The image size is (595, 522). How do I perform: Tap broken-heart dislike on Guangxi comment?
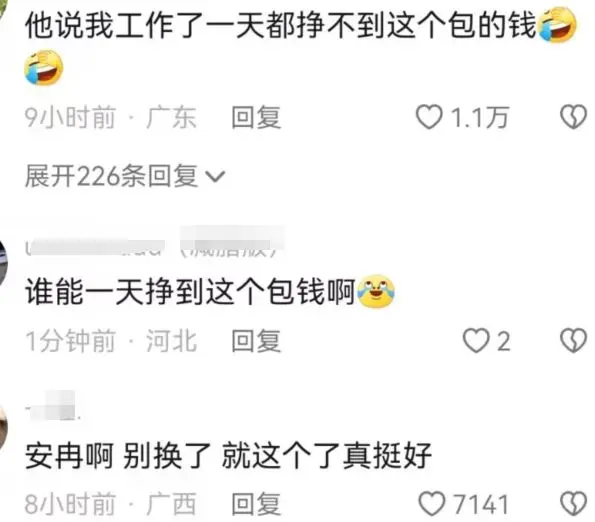[x=573, y=504]
